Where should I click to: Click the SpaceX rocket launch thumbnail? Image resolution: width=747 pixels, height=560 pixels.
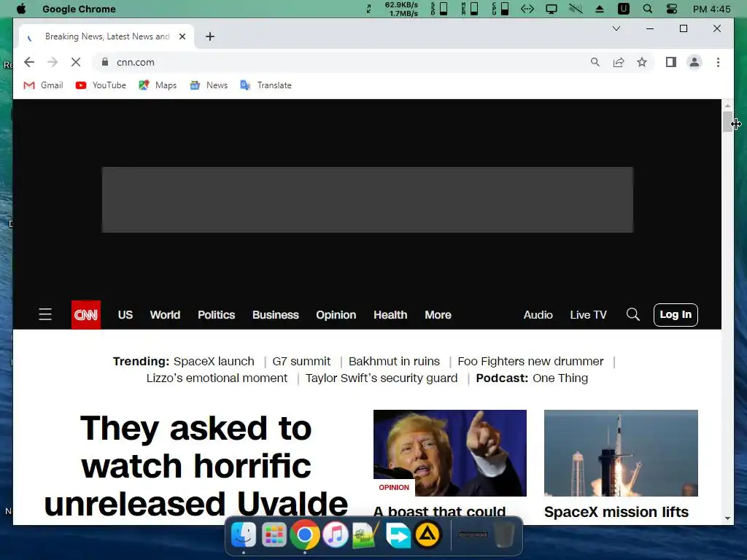coord(621,453)
